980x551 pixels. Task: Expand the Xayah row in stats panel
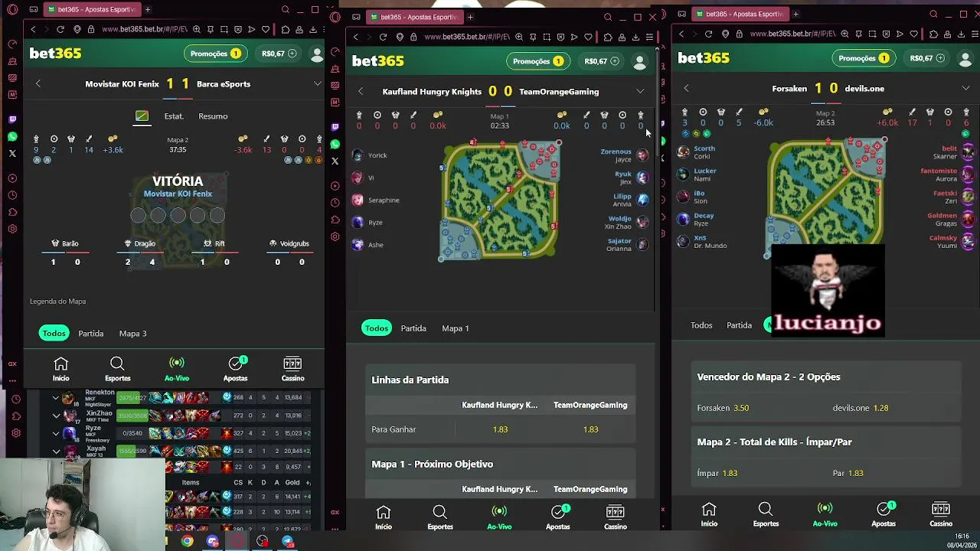pyautogui.click(x=56, y=452)
